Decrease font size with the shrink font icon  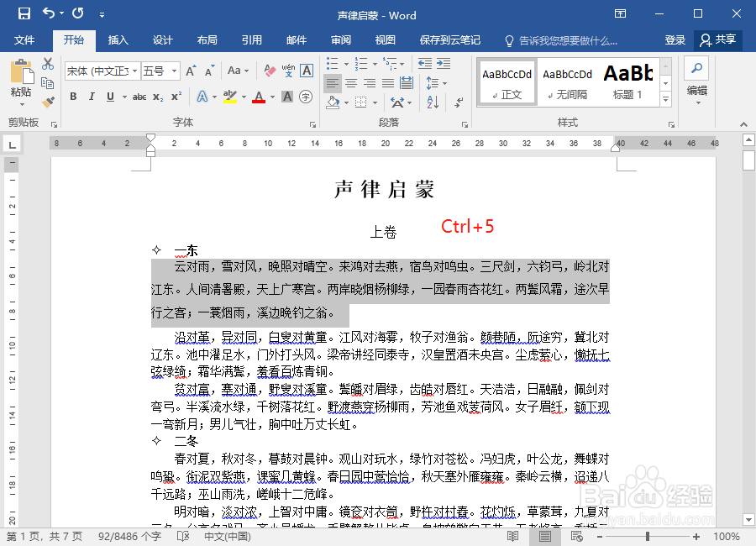[210, 71]
